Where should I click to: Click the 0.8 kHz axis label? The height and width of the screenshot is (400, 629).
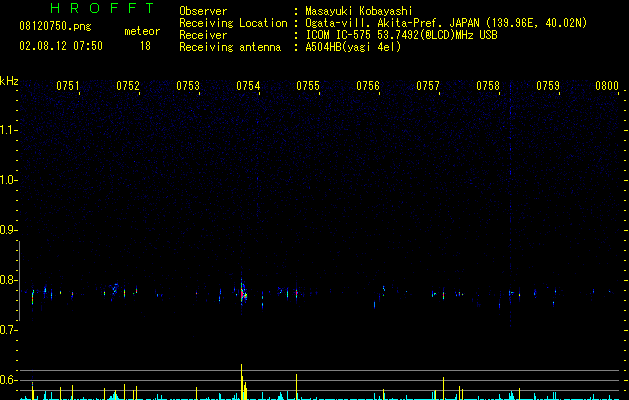pos(8,280)
